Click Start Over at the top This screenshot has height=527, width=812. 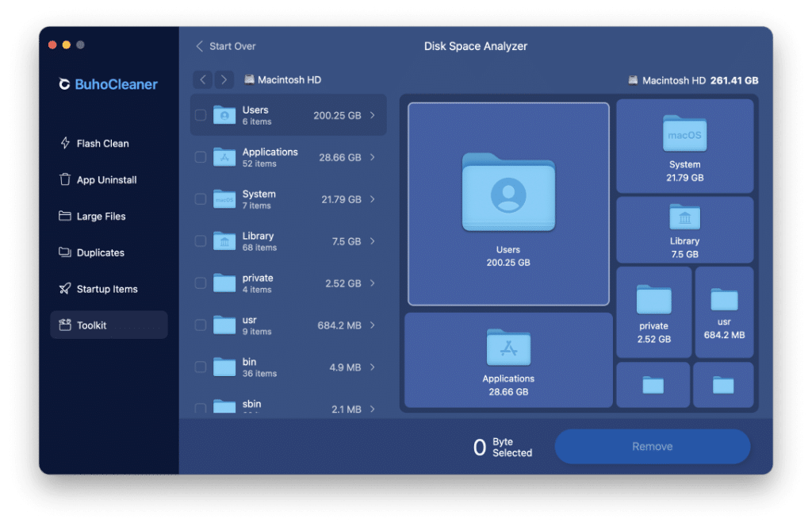click(x=230, y=46)
